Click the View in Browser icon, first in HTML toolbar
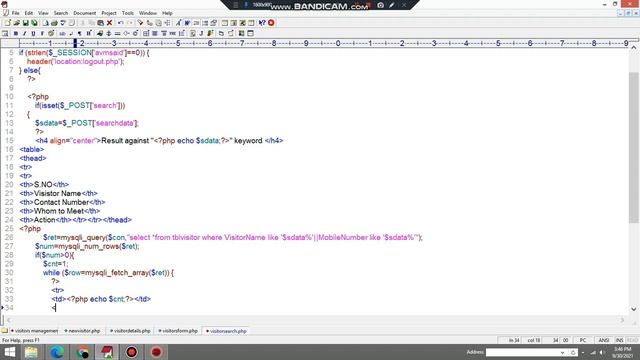The image size is (640, 360). click(x=5, y=33)
